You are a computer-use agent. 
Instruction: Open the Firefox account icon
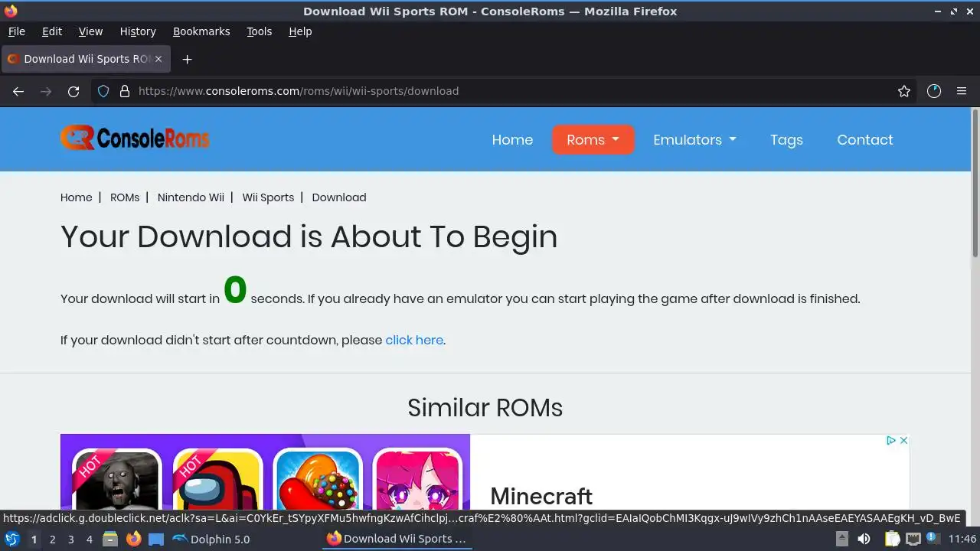click(934, 91)
